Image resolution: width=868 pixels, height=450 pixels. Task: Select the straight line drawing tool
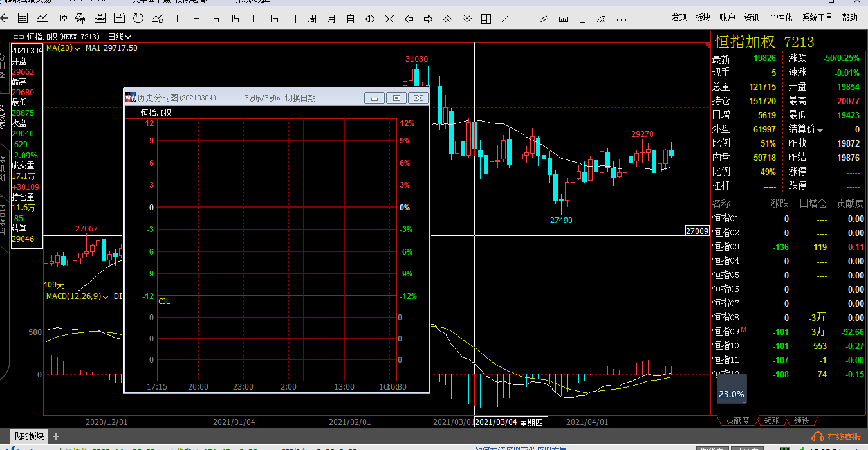click(505, 19)
